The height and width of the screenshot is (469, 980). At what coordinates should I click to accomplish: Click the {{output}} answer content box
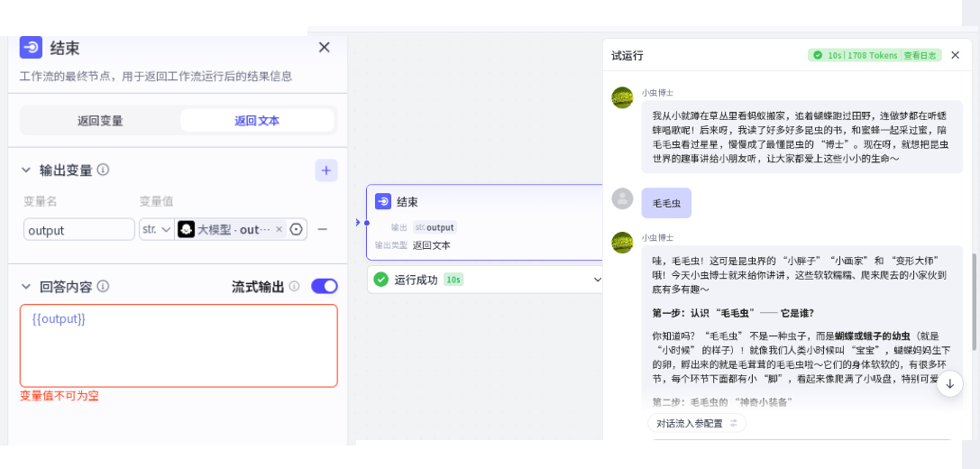point(179,345)
